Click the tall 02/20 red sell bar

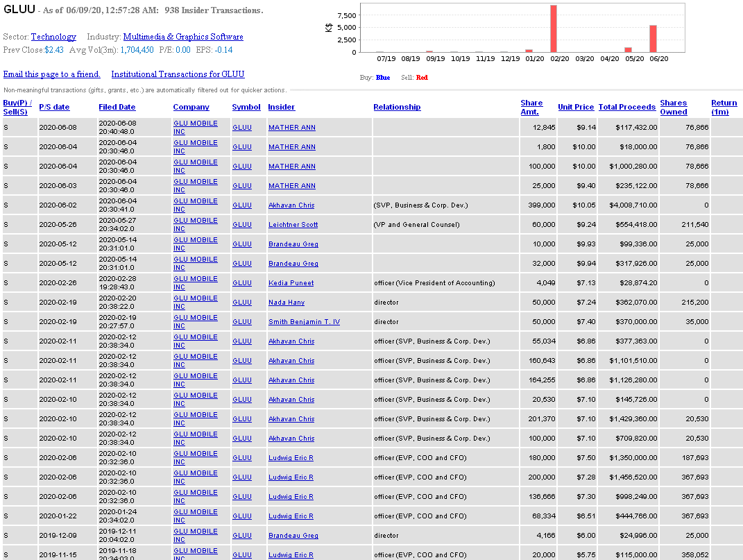point(554,28)
